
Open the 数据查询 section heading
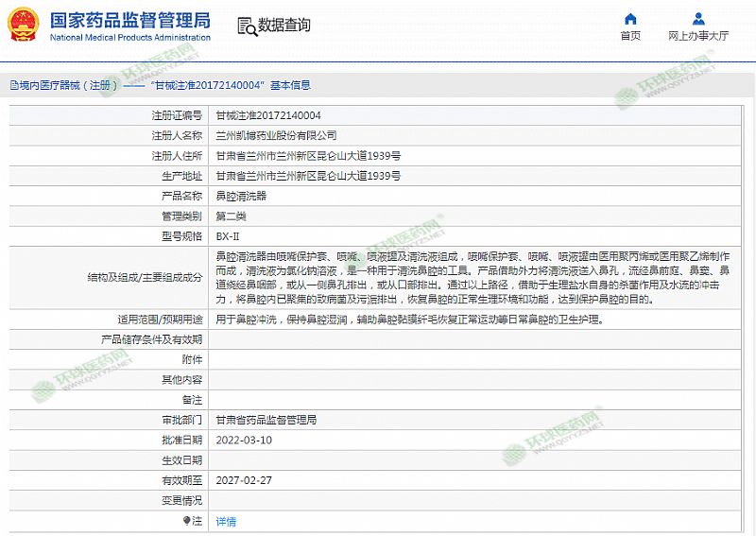point(284,26)
